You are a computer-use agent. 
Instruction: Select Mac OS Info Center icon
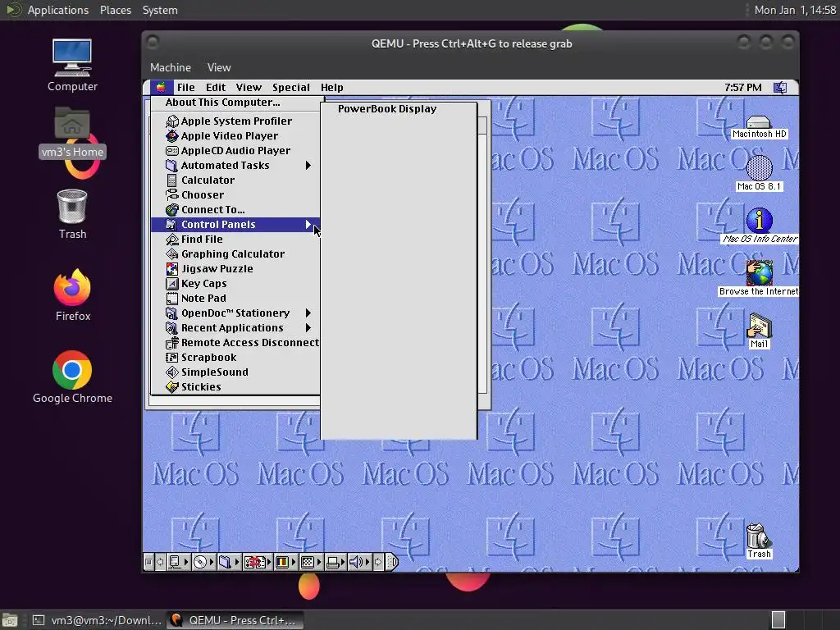click(x=759, y=226)
